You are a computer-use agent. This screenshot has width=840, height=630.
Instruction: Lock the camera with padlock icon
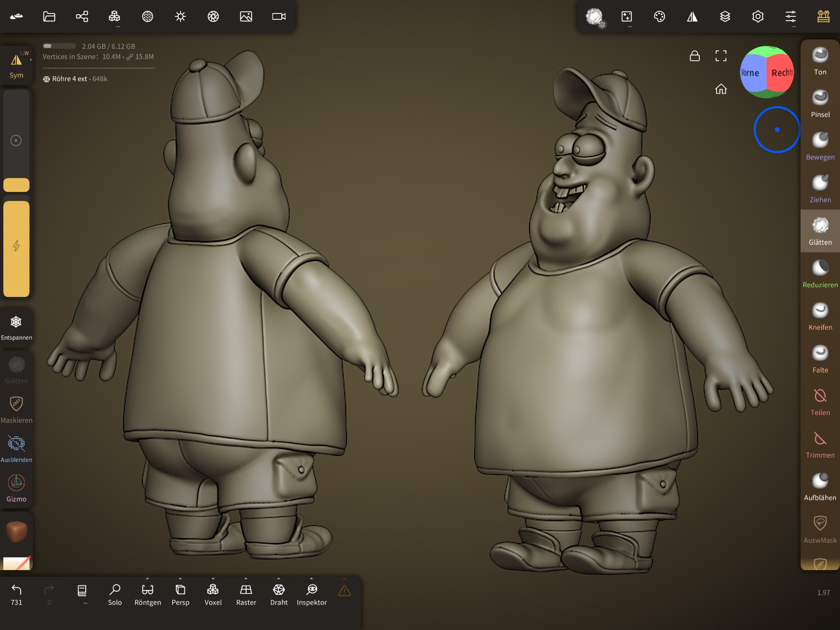pyautogui.click(x=695, y=56)
